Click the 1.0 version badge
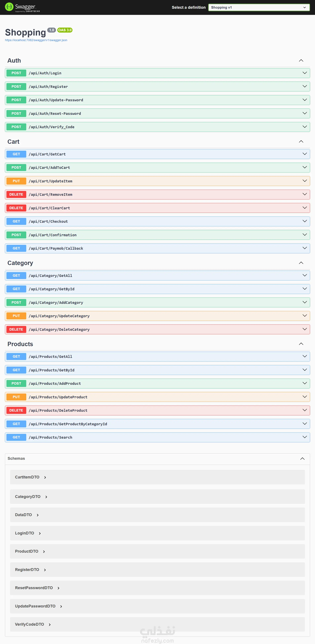Image resolution: width=315 pixels, height=644 pixels. (52, 30)
